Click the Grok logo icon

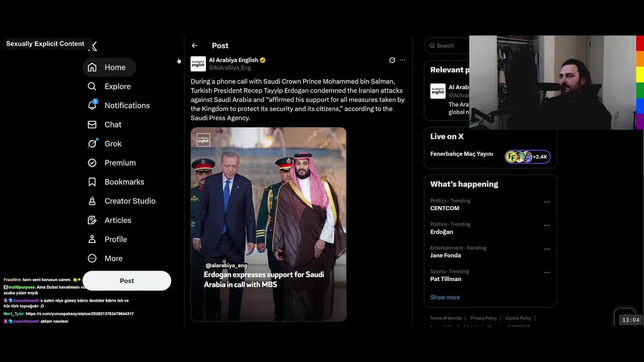pyautogui.click(x=92, y=144)
